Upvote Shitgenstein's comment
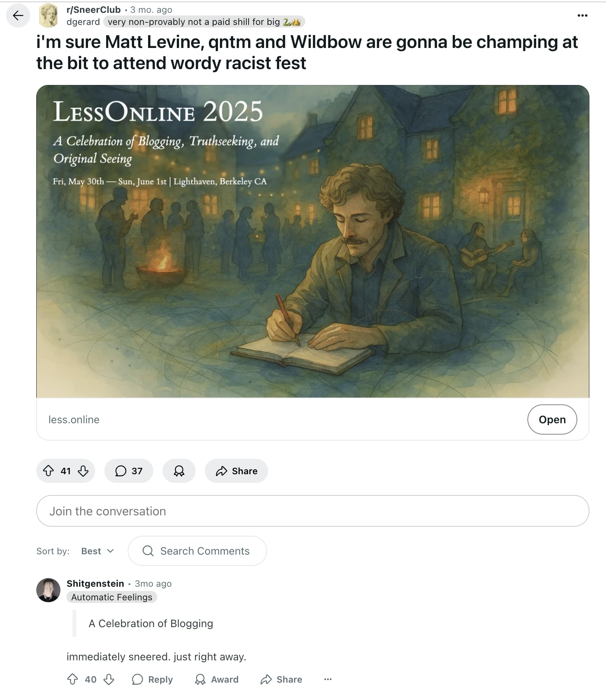The width and height of the screenshot is (606, 700). (x=73, y=679)
